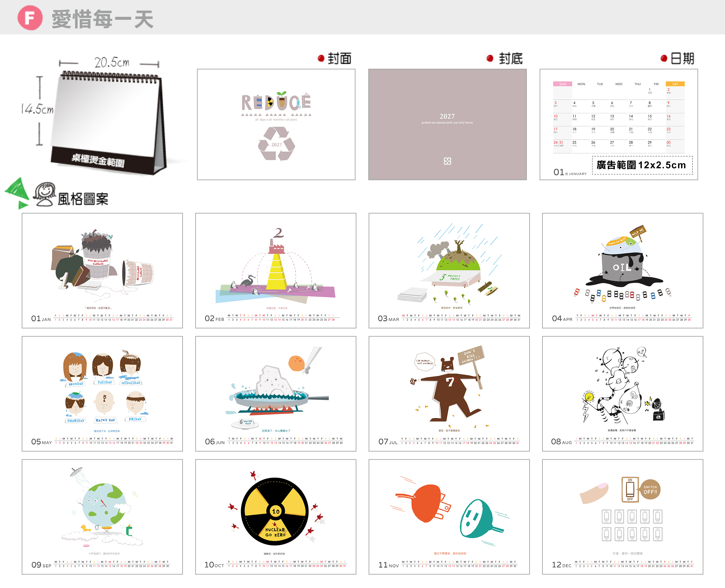Click the recycle symbol with 2027
The height and width of the screenshot is (588, 725).
pyautogui.click(x=276, y=144)
